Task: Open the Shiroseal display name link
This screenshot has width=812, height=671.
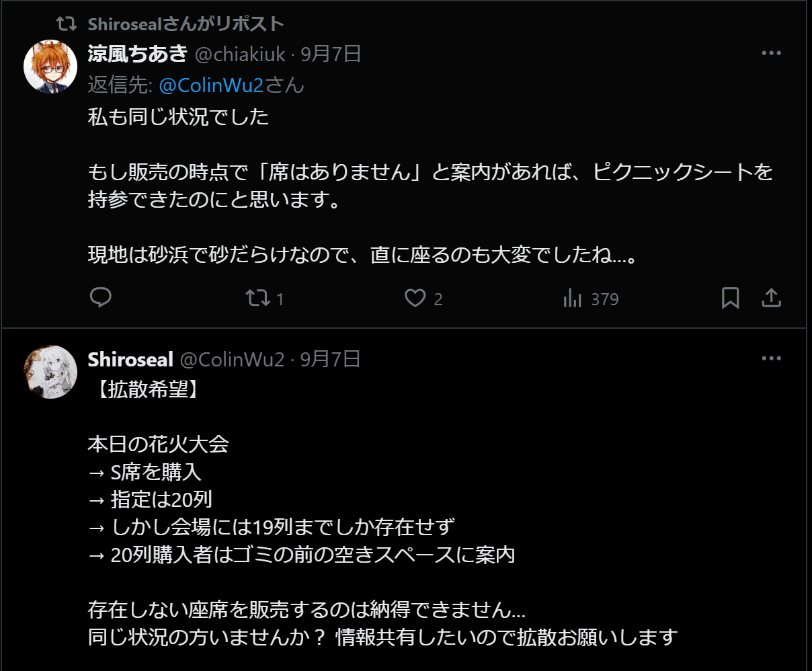Action: click(x=130, y=360)
